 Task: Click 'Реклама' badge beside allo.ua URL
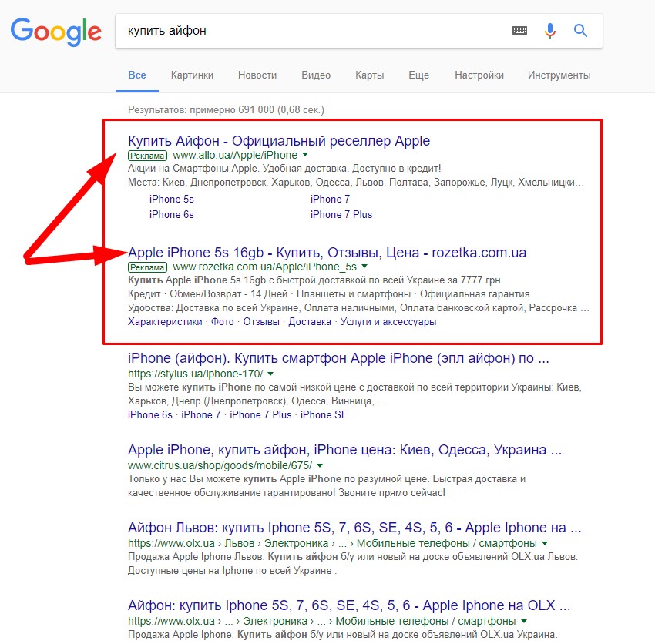pyautogui.click(x=147, y=156)
